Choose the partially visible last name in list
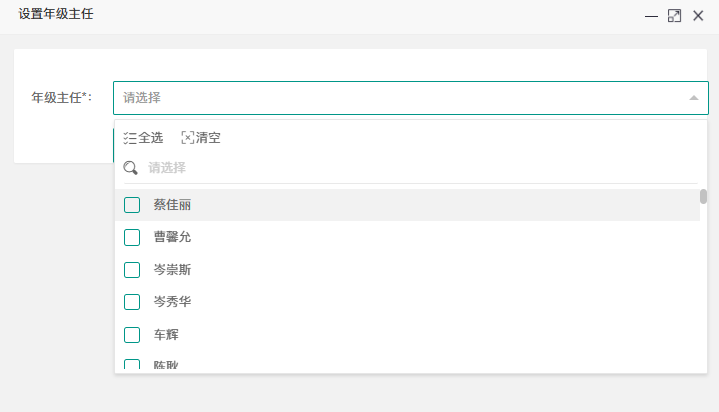719x412 pixels. 165,365
